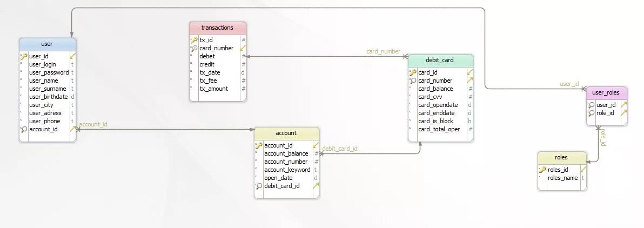The image size is (644, 228).
Task: Click index icon next to card_number in transactions
Action: (x=194, y=48)
